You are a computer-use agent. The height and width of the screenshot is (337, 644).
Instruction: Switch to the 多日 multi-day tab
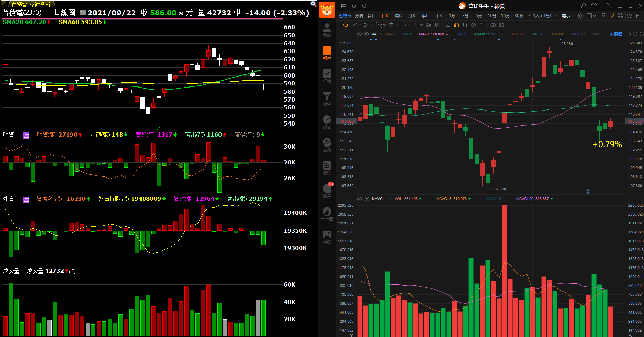372,16
